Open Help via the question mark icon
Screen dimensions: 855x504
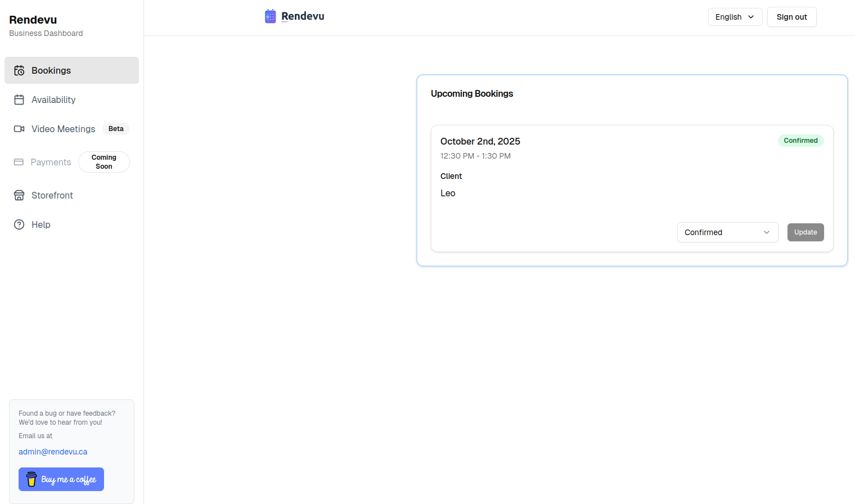[19, 224]
